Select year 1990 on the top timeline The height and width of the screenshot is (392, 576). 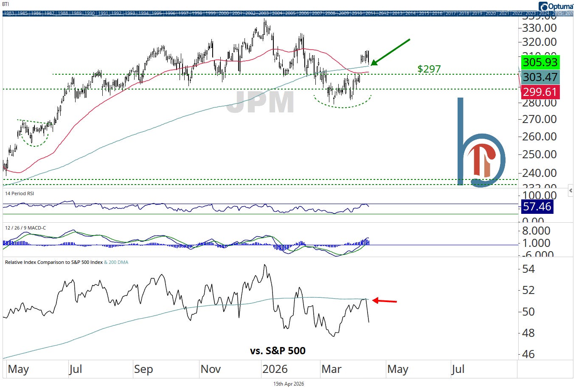tap(90, 14)
